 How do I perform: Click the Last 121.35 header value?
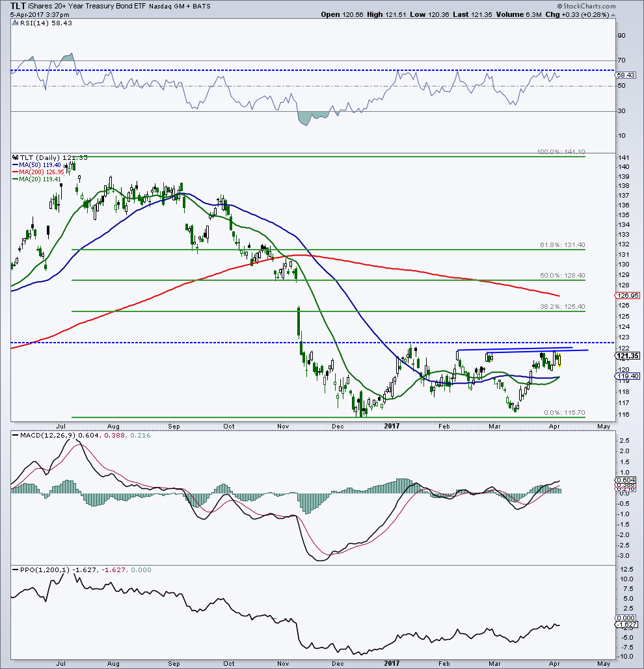click(x=472, y=14)
